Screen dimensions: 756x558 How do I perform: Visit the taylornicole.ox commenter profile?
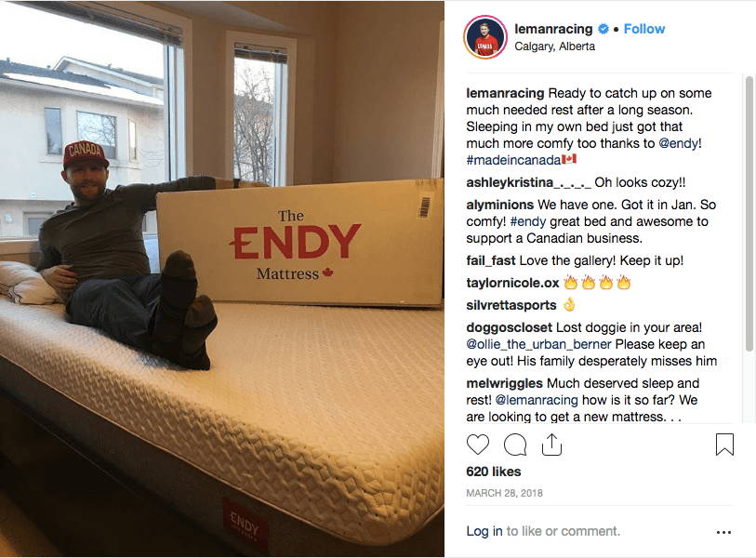pos(512,283)
